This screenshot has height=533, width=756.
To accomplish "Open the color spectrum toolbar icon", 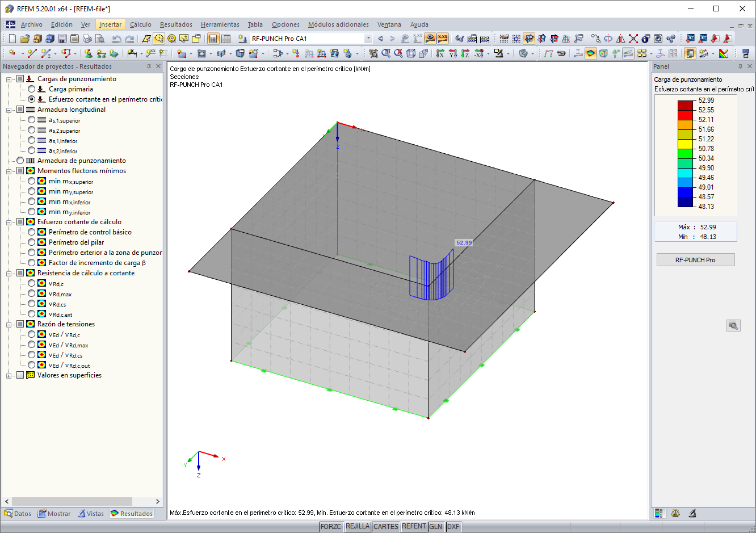I will click(x=724, y=53).
